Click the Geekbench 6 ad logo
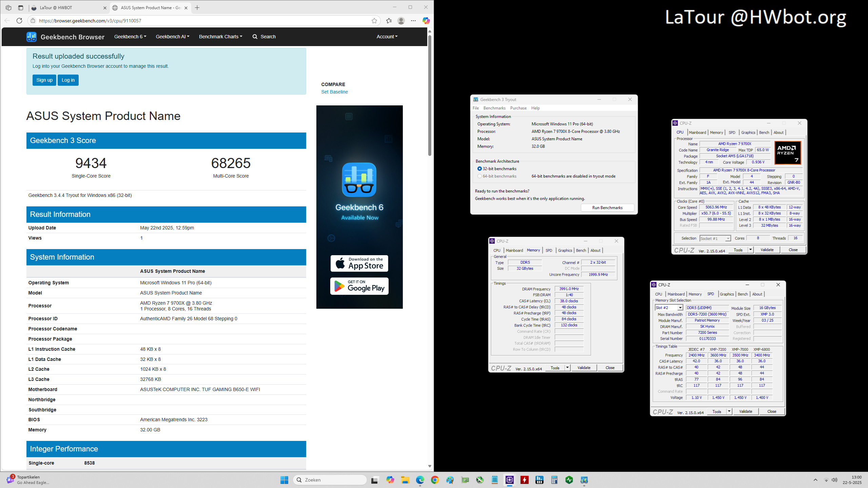Screen dimensions: 868x488 (x=359, y=180)
